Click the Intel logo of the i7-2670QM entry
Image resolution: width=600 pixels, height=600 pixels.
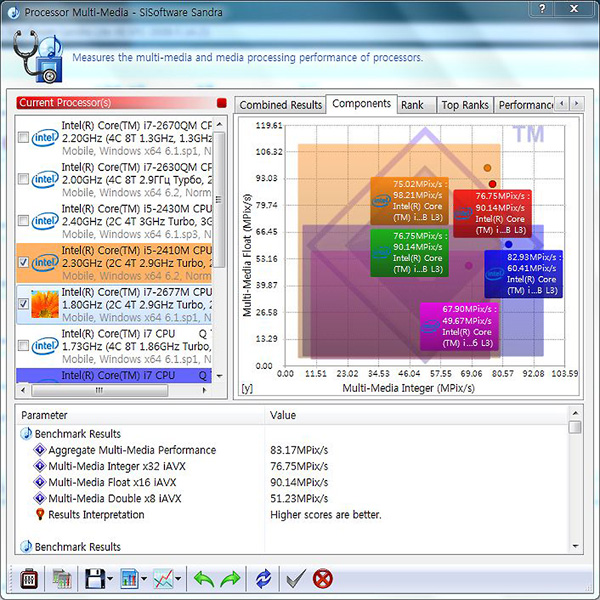45,138
